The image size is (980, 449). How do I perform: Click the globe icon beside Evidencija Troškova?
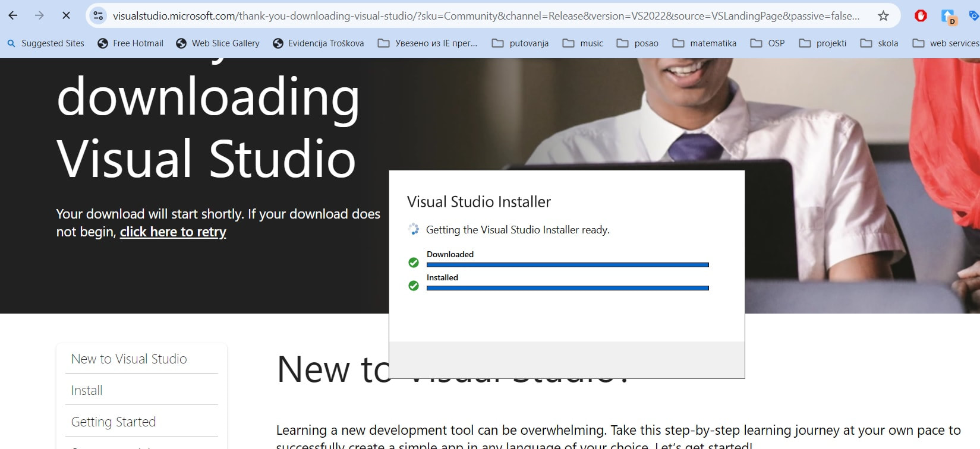click(278, 43)
